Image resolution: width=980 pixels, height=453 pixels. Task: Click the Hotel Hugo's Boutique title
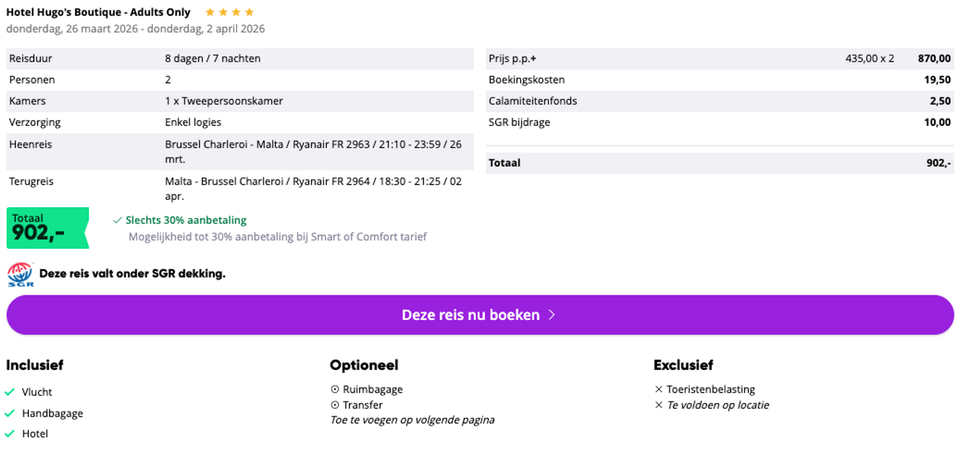pos(98,12)
